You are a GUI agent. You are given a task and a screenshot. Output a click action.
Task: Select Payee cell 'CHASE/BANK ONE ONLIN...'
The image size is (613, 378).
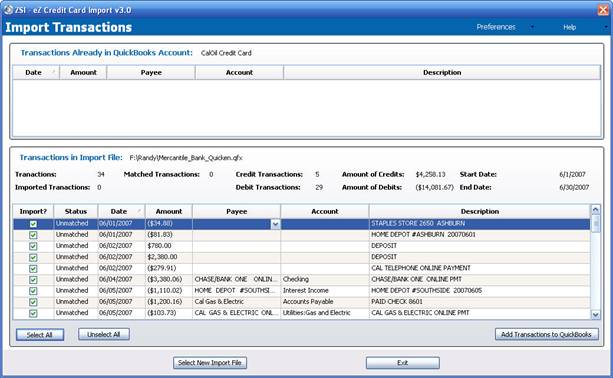[236, 279]
